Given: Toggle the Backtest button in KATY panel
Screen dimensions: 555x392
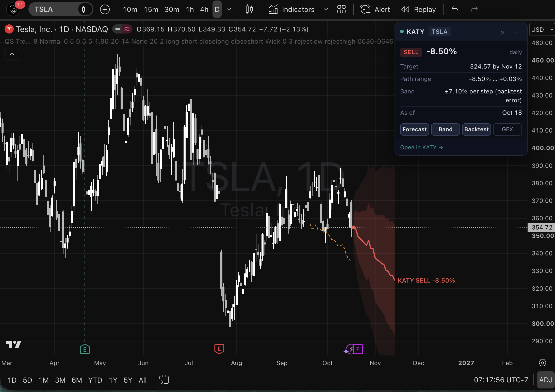Looking at the screenshot, I should [x=476, y=129].
